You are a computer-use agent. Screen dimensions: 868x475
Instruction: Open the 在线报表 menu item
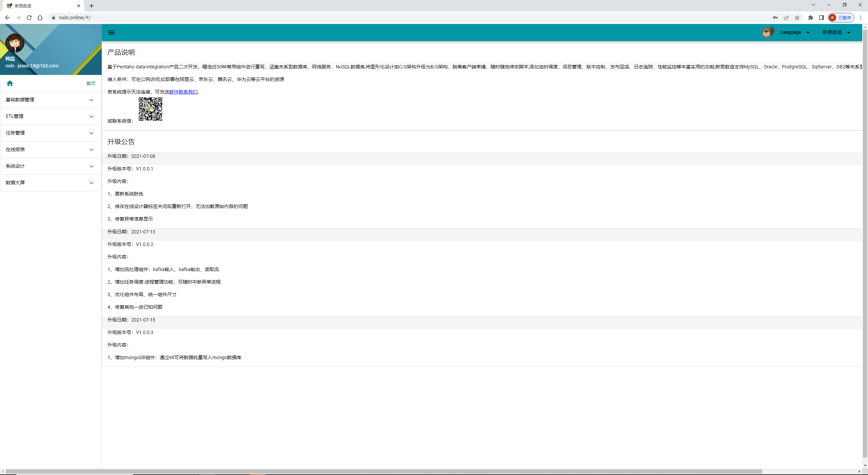click(51, 149)
